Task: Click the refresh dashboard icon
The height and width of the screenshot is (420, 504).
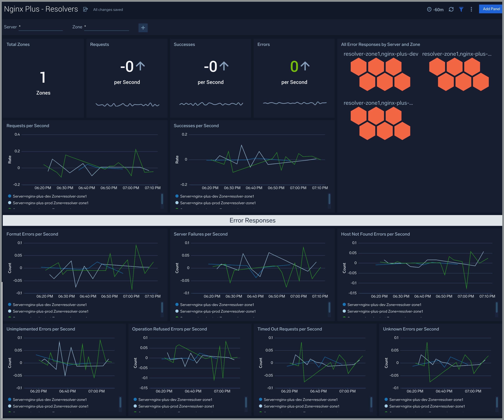Action: click(x=451, y=9)
